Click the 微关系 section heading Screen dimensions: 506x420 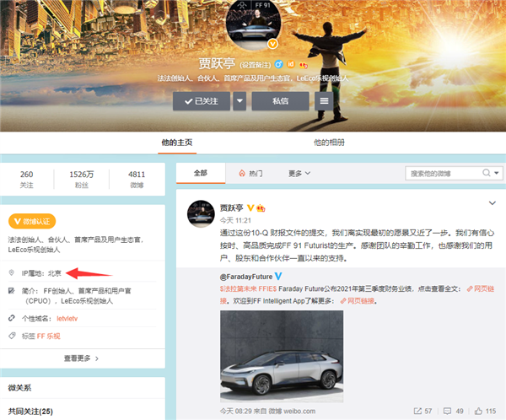[x=19, y=388]
